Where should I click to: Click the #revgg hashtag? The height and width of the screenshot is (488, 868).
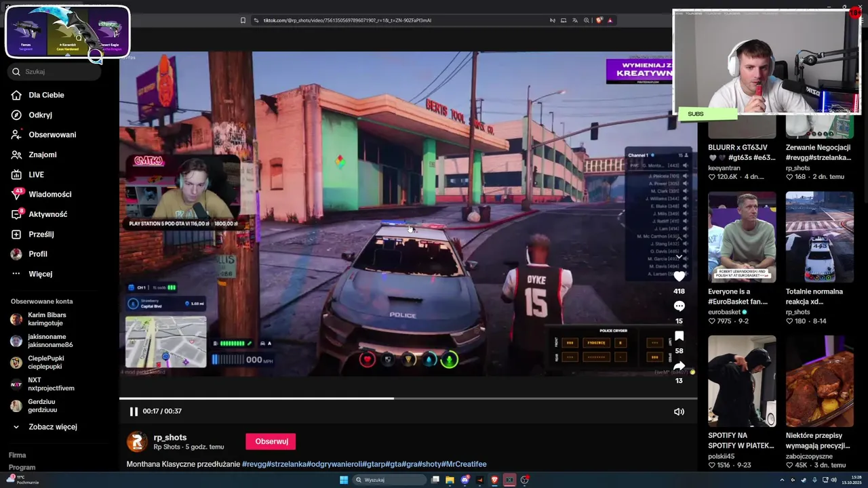coord(254,464)
